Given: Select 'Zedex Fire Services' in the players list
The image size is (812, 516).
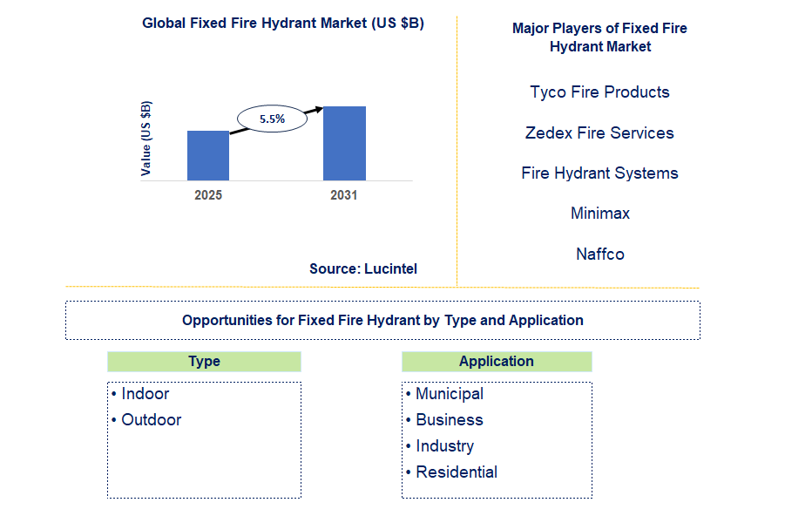Looking at the screenshot, I should click(599, 133).
